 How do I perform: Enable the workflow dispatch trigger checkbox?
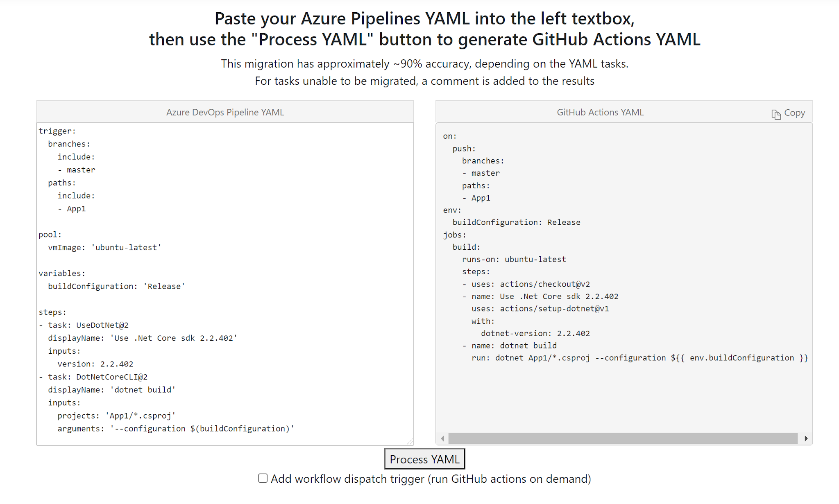point(262,478)
